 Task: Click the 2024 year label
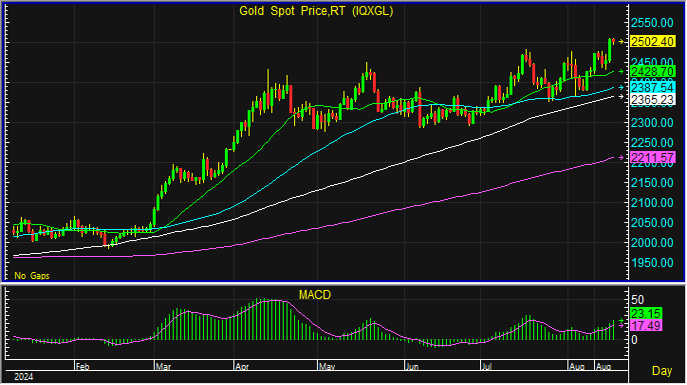(x=24, y=377)
